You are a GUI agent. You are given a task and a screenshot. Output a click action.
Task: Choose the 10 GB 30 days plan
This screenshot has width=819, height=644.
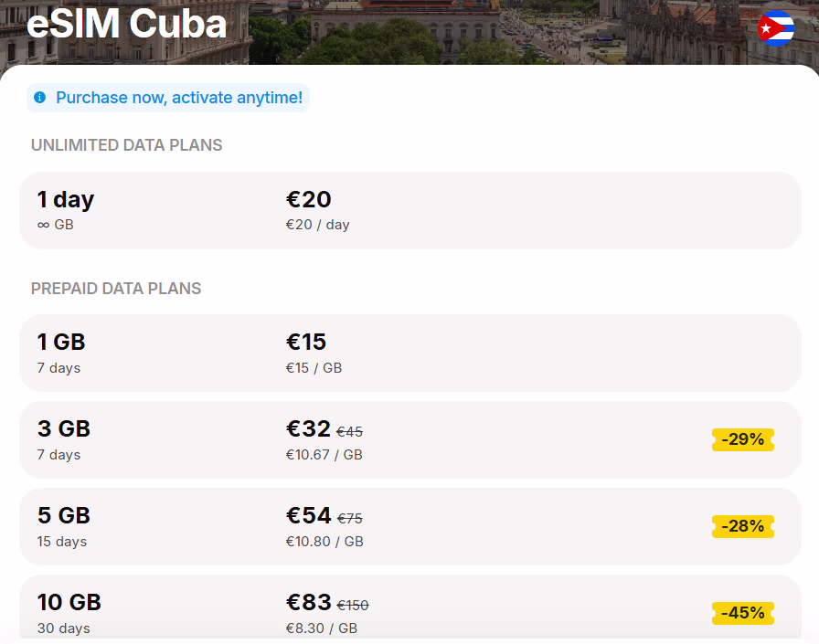point(409,613)
